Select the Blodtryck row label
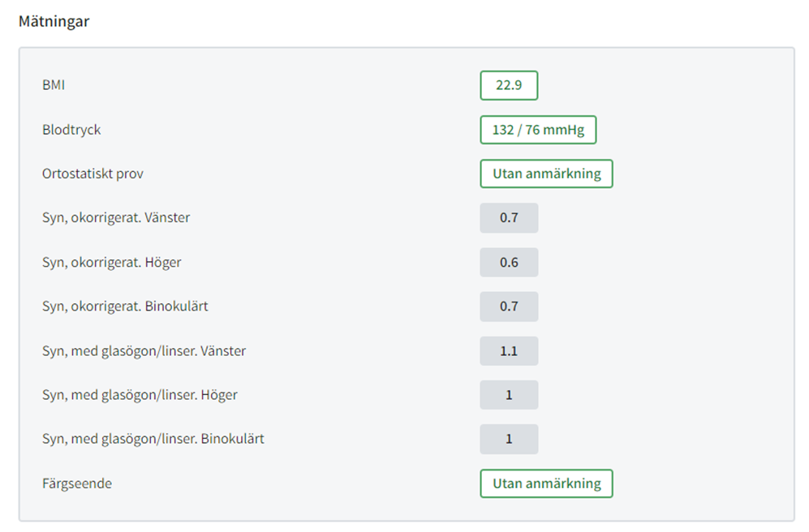This screenshot has height=532, width=809. pyautogui.click(x=71, y=130)
